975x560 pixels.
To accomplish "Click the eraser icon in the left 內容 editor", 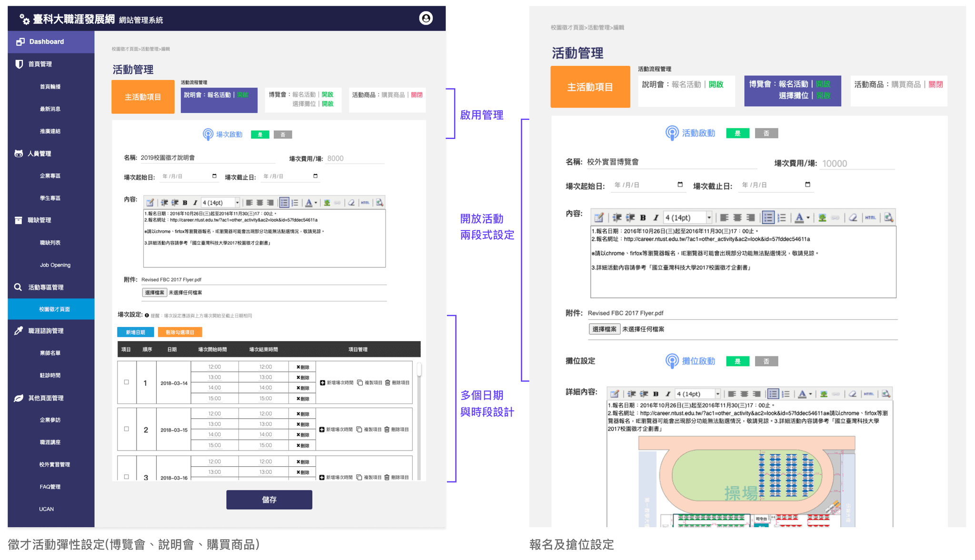I will (x=351, y=203).
